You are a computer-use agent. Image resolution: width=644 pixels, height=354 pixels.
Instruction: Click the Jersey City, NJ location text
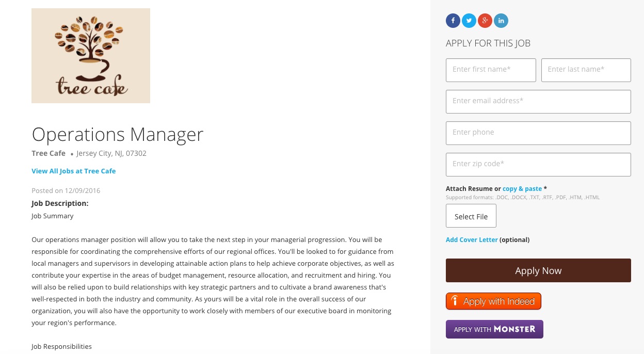[111, 153]
